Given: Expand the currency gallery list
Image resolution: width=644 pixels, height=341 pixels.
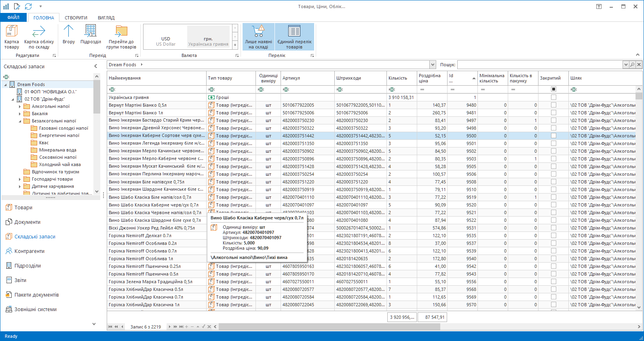Looking at the screenshot, I should (x=235, y=45).
